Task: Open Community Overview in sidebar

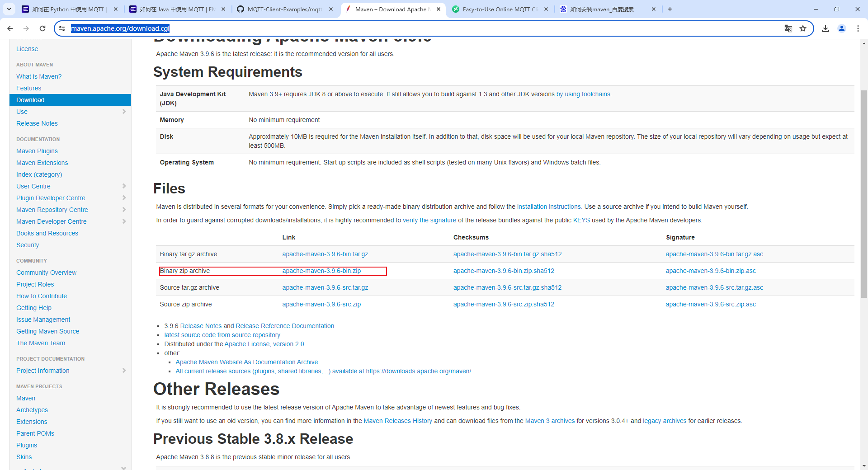Action: click(46, 273)
